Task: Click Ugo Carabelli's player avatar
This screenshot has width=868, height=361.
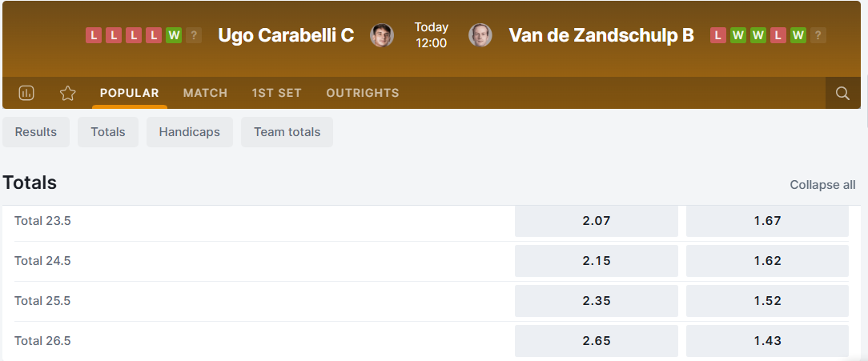Action: click(x=382, y=35)
